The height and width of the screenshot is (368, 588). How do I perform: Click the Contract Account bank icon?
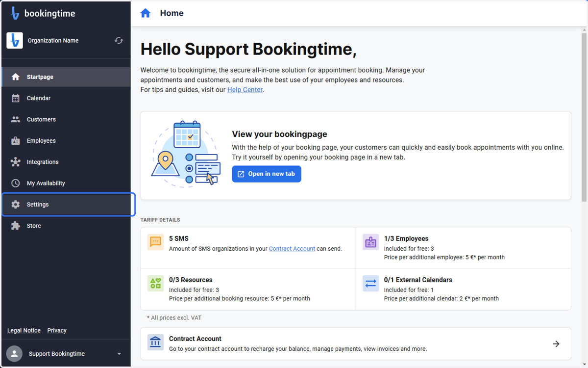[156, 343]
